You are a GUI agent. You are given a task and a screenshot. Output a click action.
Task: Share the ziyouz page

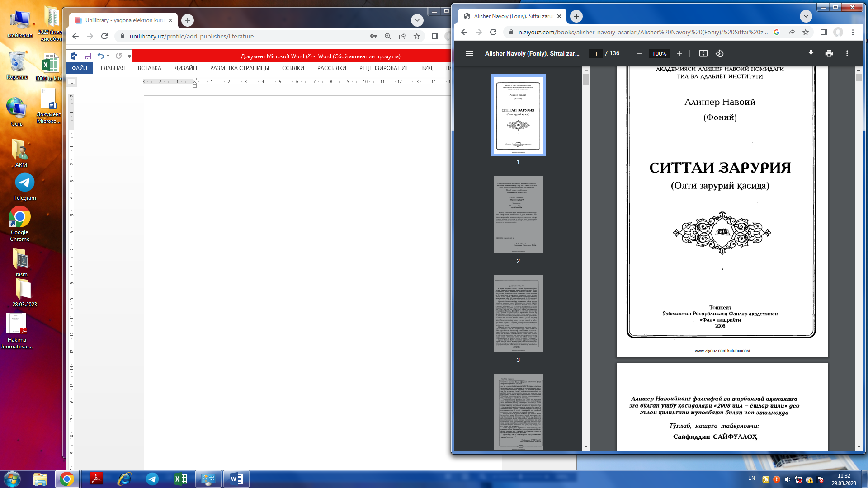791,32
